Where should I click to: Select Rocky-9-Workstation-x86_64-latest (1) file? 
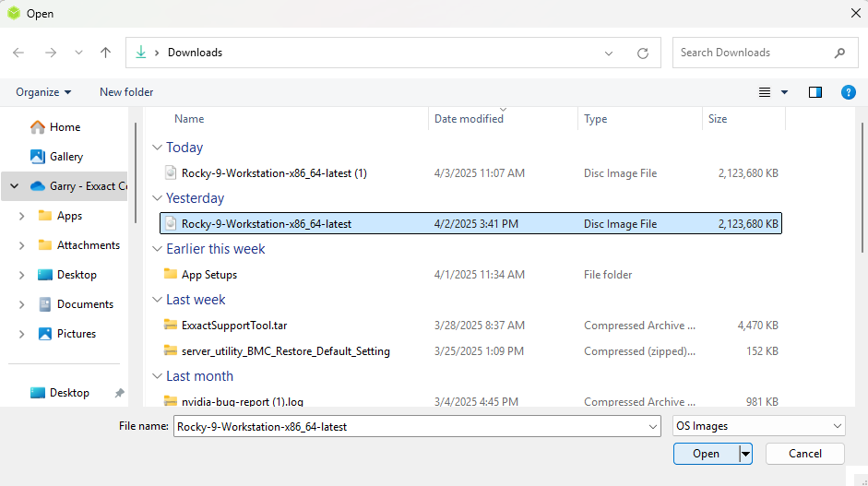tap(470, 173)
